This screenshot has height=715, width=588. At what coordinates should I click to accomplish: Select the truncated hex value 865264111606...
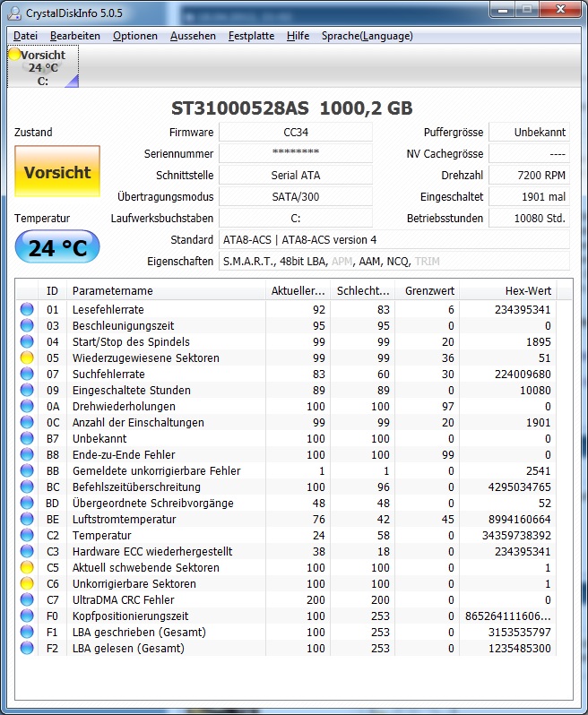(507, 616)
